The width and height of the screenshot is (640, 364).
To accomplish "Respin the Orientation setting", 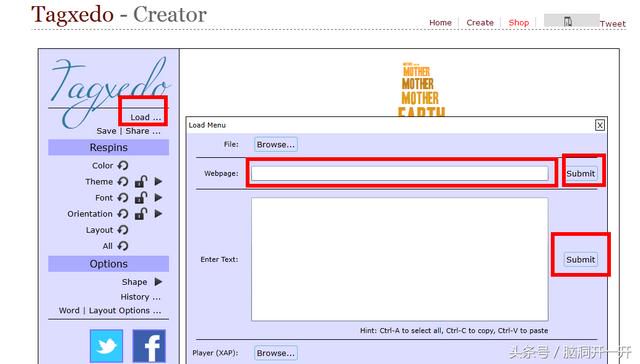I will pos(123,214).
